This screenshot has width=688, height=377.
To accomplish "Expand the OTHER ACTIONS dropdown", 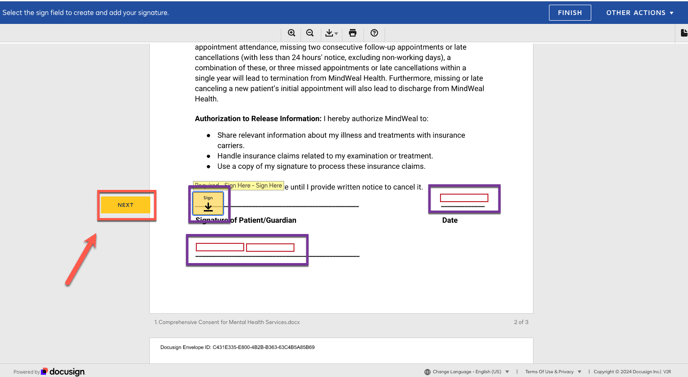I will (639, 13).
